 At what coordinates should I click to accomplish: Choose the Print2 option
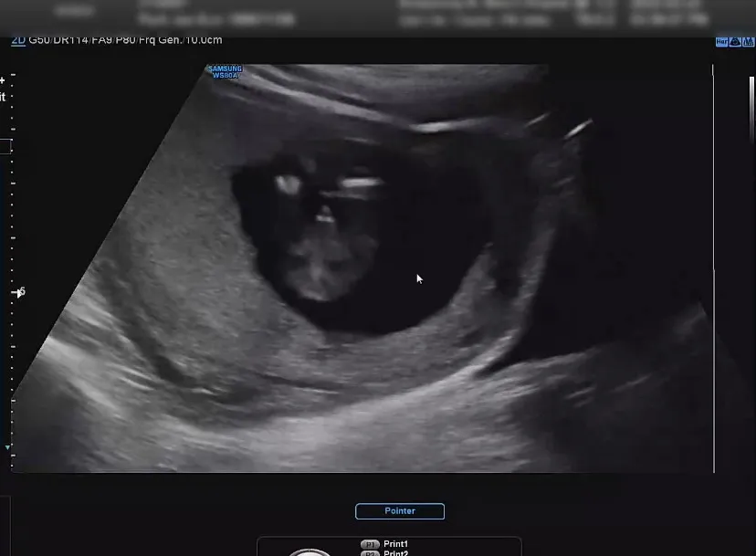point(396,553)
